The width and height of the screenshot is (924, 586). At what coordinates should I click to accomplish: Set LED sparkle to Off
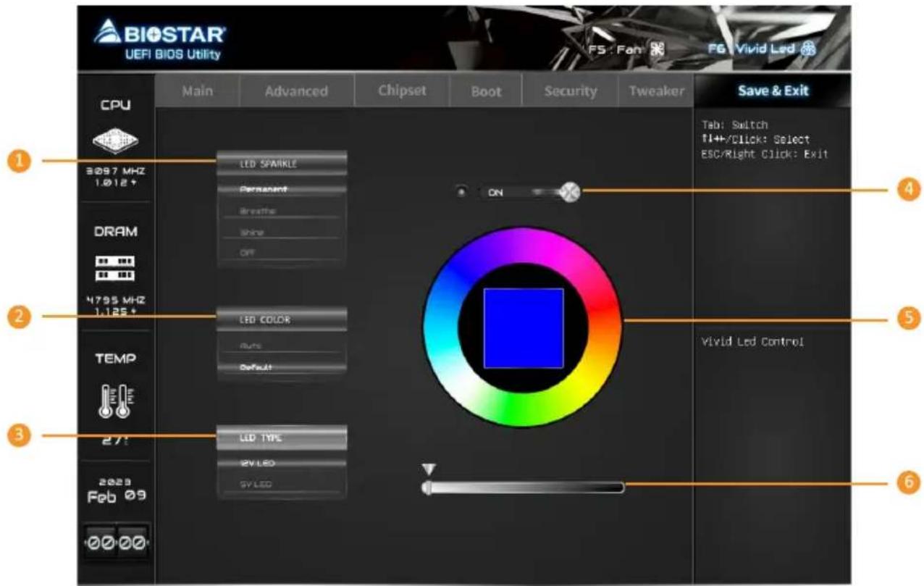282,252
